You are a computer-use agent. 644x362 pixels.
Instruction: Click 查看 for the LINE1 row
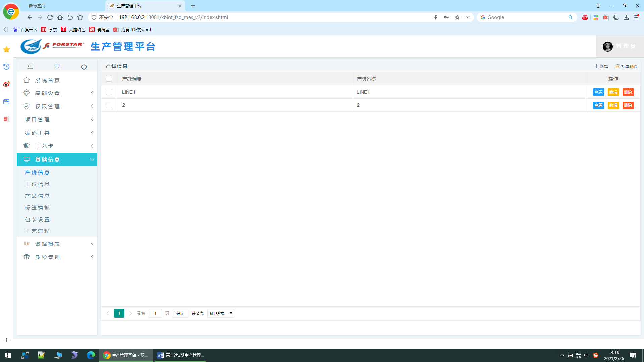point(598,92)
